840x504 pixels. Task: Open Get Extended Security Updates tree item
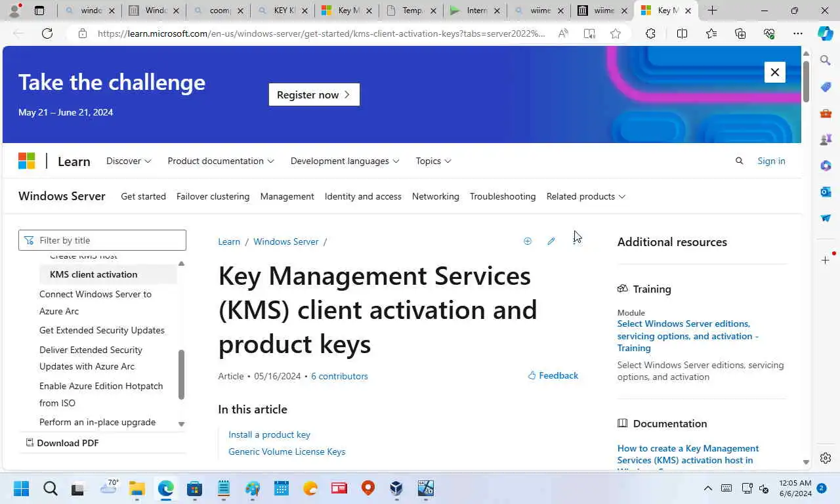coord(102,330)
